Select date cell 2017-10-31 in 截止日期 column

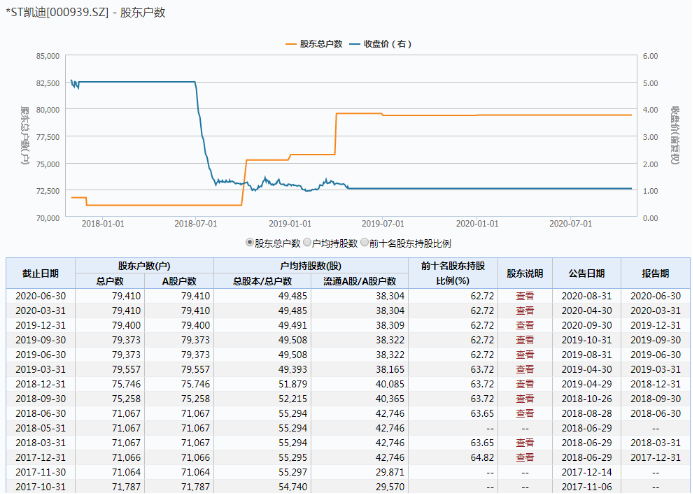41,487
